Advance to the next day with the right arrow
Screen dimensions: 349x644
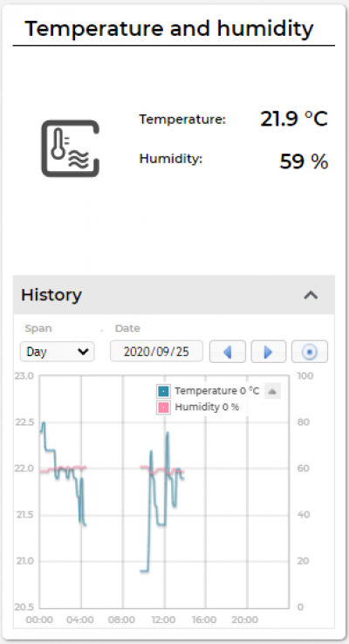269,352
